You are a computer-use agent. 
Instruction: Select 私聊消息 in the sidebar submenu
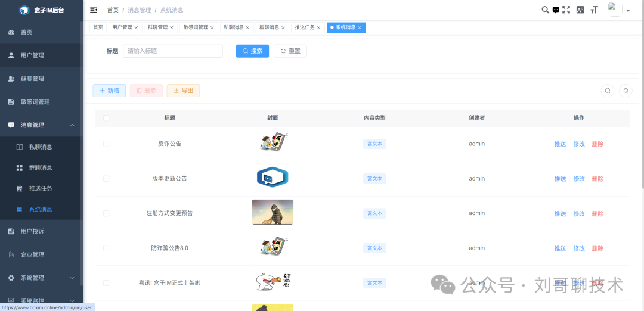click(41, 147)
